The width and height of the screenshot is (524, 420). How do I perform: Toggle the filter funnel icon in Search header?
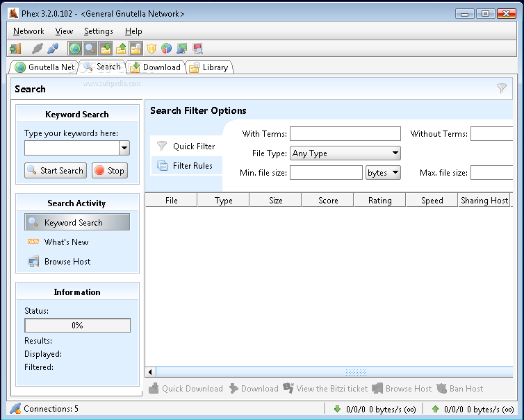tap(501, 88)
